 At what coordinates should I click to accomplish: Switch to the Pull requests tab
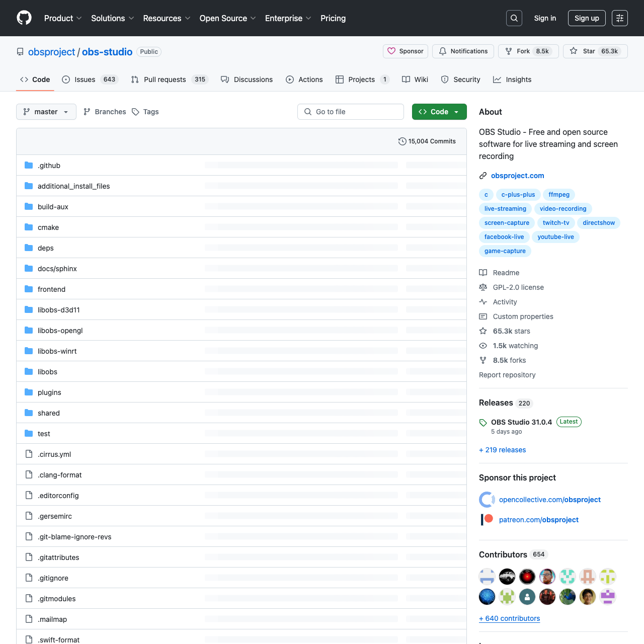tap(170, 79)
